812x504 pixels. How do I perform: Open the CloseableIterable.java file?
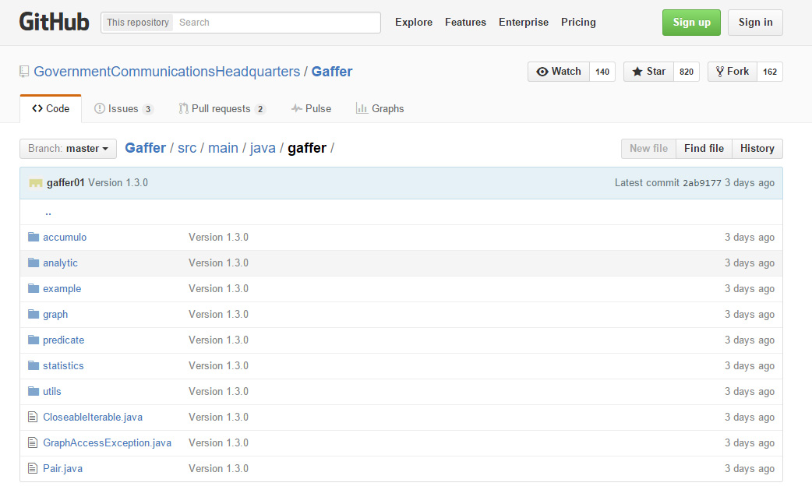93,417
